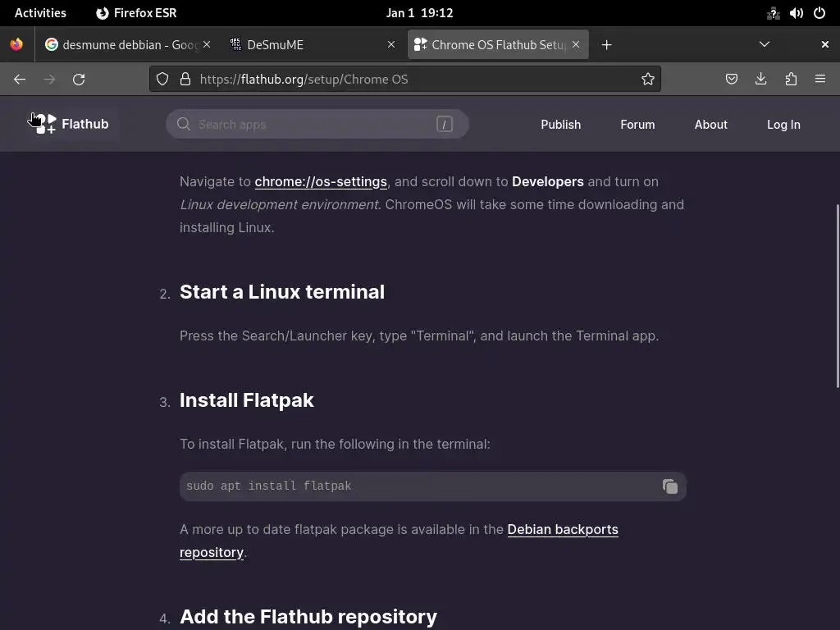Screen dimensions: 840x630
Task: Open the Firefox Downloads panel
Action: [761, 79]
